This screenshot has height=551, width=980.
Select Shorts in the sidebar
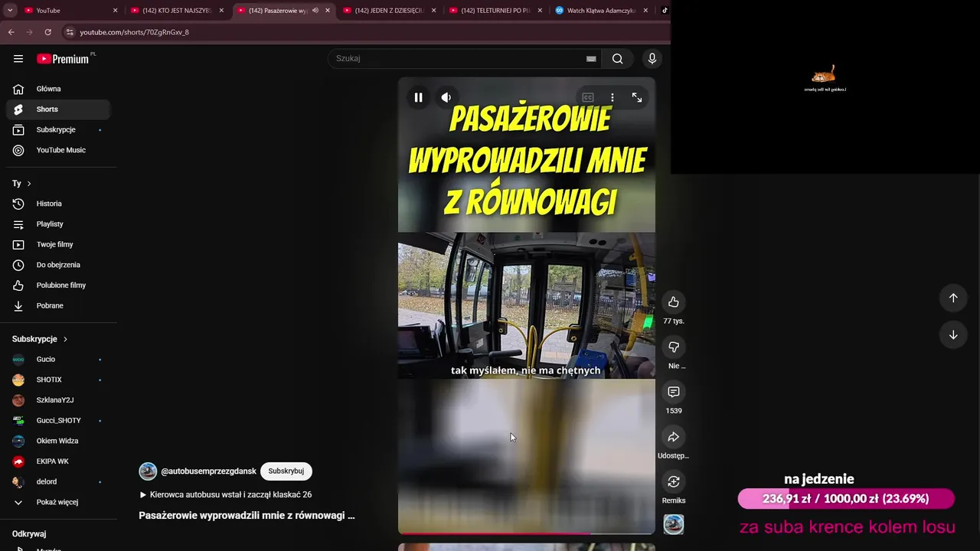tap(58, 109)
